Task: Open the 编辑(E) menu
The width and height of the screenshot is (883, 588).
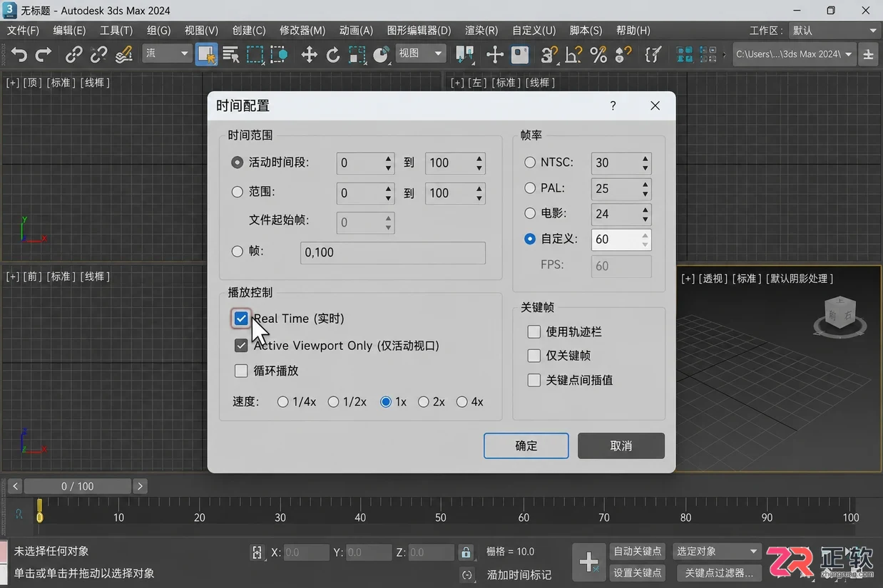Action: (69, 31)
